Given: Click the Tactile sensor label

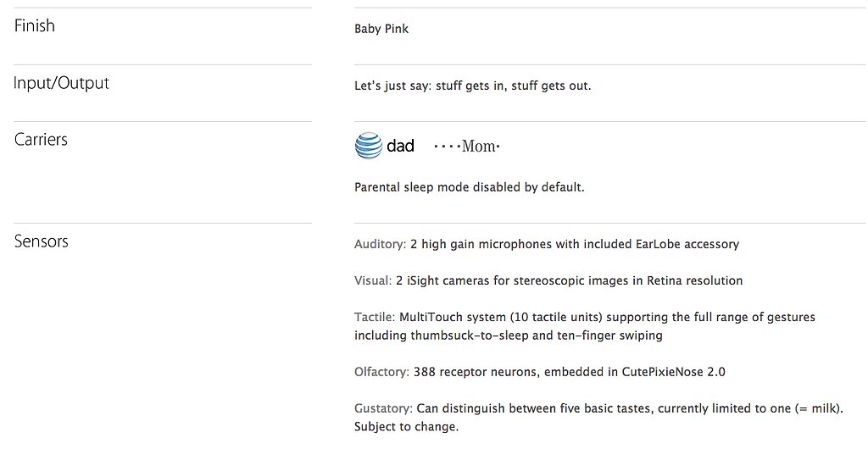Looking at the screenshot, I should pos(375,318).
